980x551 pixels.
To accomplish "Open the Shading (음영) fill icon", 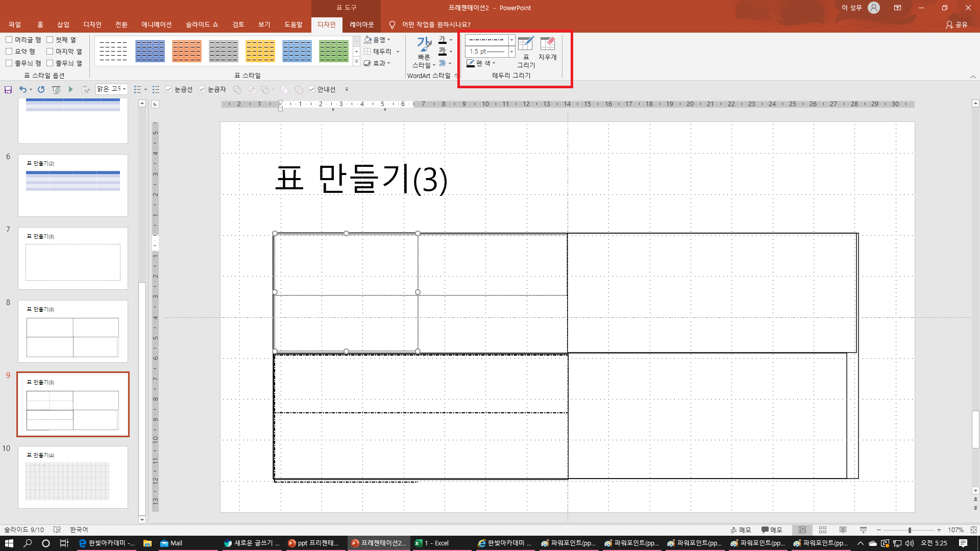I will tap(368, 39).
